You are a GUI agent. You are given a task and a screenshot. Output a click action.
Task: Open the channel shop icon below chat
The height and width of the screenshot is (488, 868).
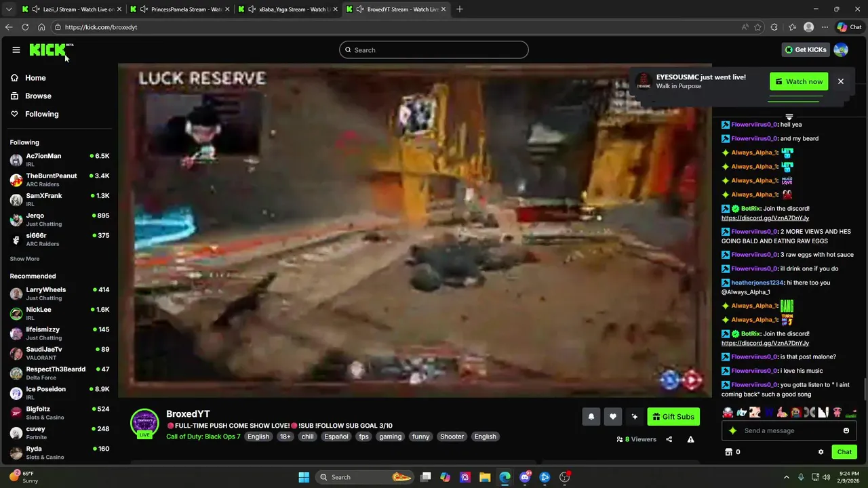click(728, 452)
